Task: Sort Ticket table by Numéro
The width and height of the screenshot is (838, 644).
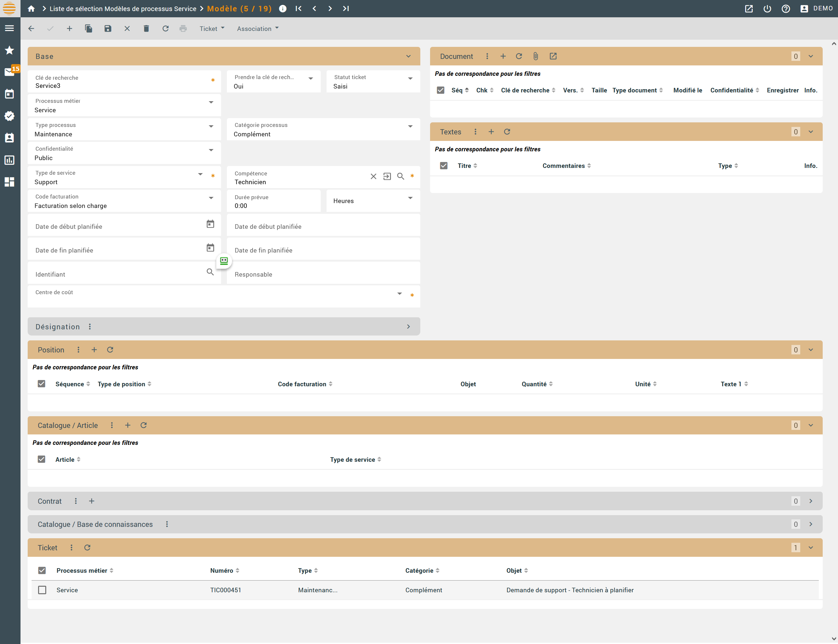Action: tap(225, 570)
